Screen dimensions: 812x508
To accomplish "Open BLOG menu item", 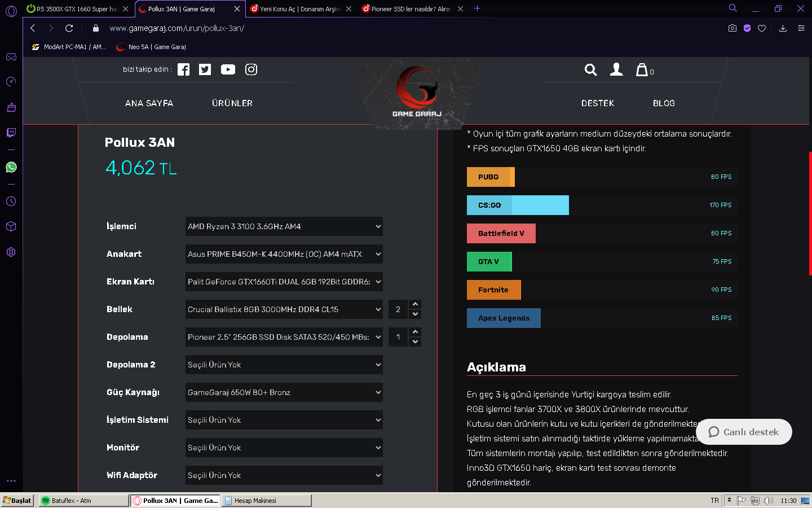I will click(664, 103).
